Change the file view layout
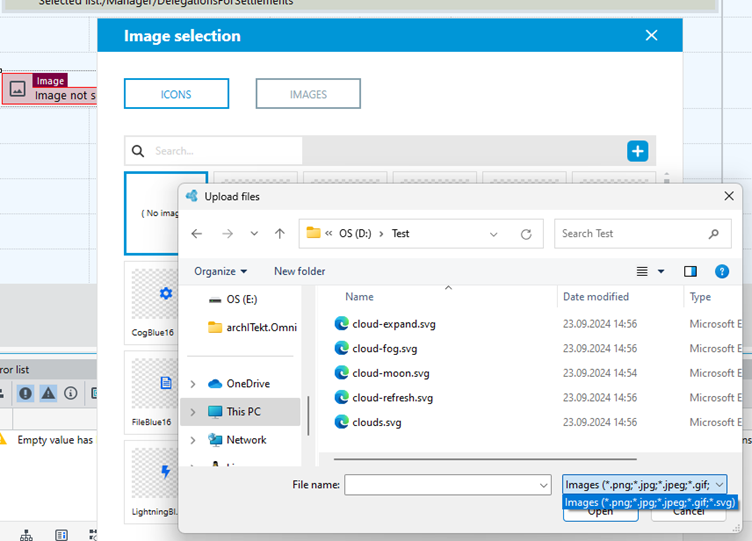752x541 pixels. pos(642,271)
